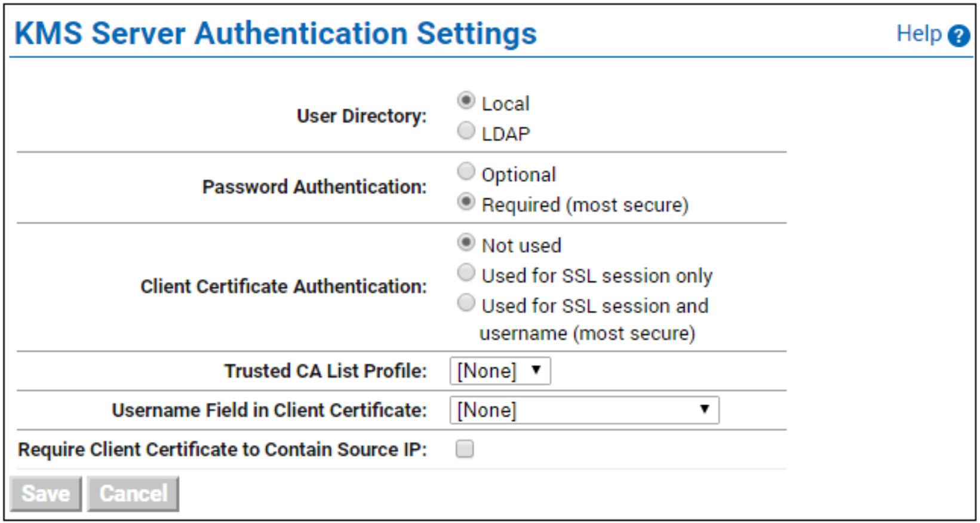The height and width of the screenshot is (523, 980).
Task: Open Username Field in Client Certificate dropdown
Action: (x=584, y=410)
